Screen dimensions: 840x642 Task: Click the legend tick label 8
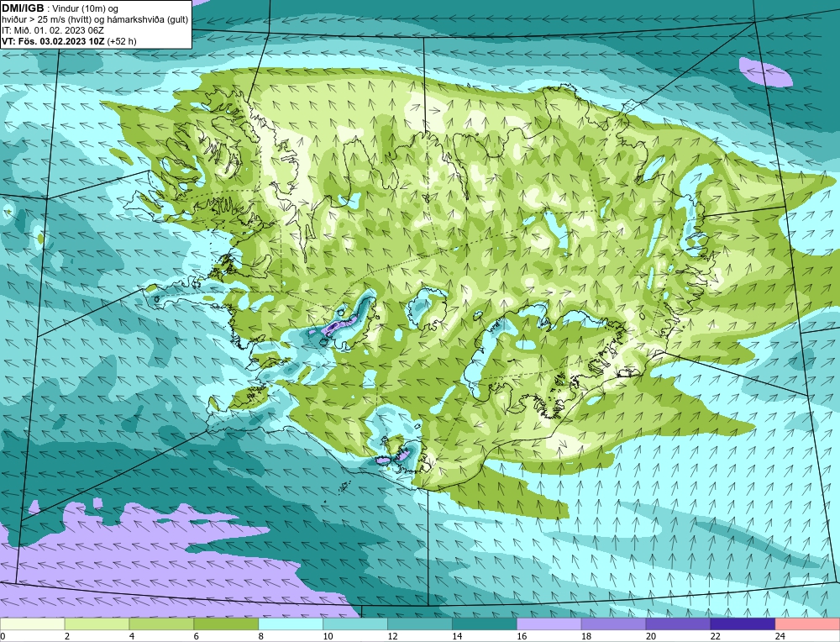[261, 636]
